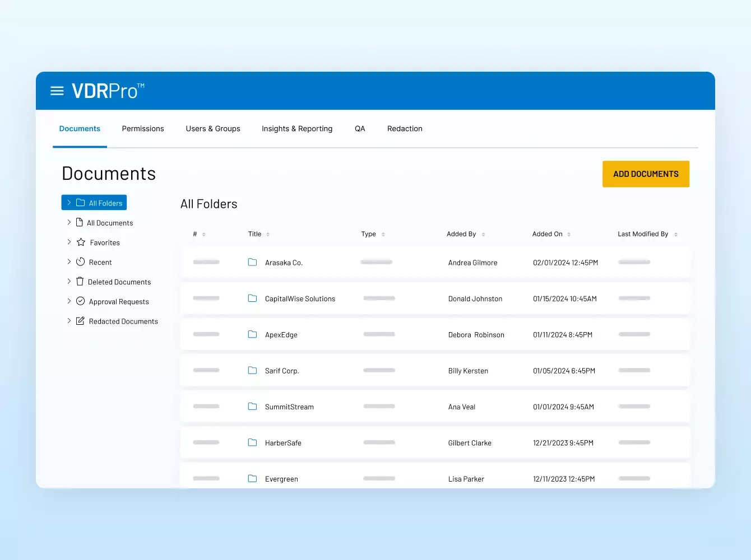
Task: Select the SummitStream folder row
Action: [434, 407]
